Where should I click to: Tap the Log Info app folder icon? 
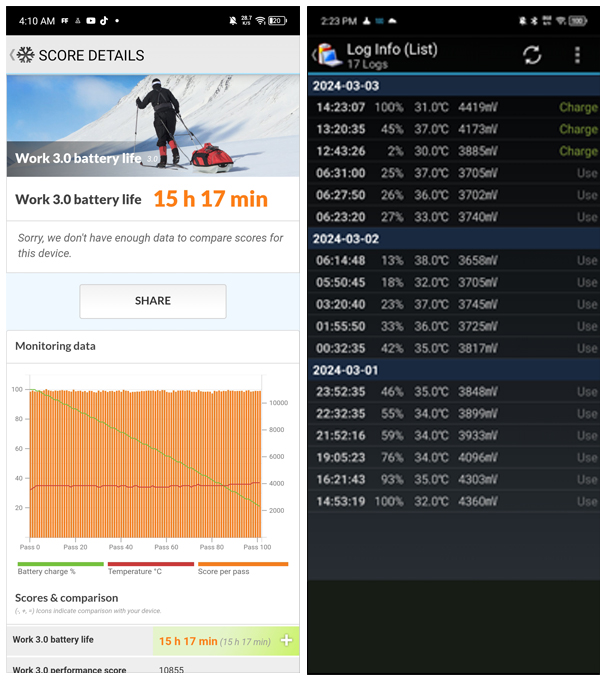click(327, 55)
